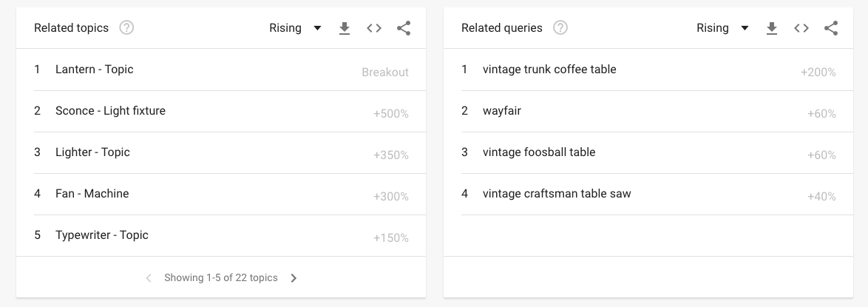Open embed code for Related queries
The width and height of the screenshot is (868, 307).
(x=801, y=28)
